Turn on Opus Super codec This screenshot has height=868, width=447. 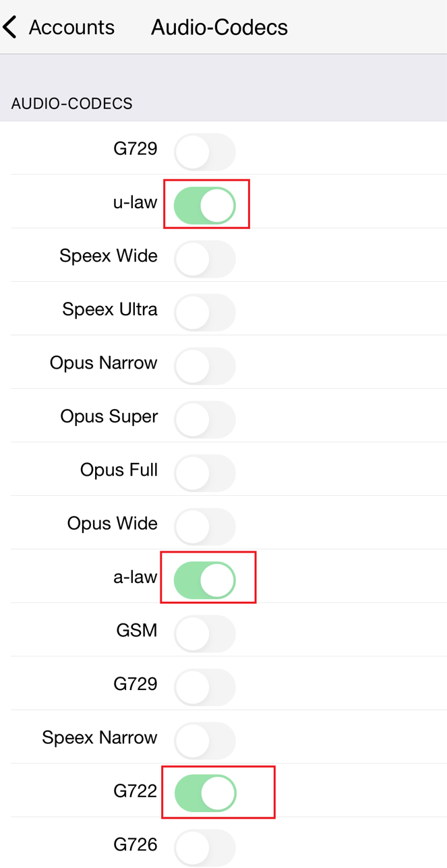tap(205, 420)
